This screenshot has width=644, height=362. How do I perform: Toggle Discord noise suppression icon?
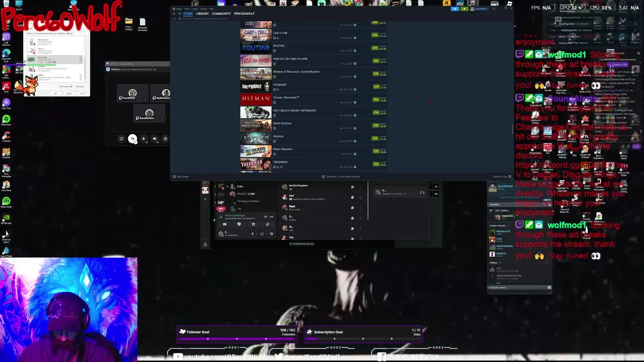pyautogui.click(x=266, y=217)
